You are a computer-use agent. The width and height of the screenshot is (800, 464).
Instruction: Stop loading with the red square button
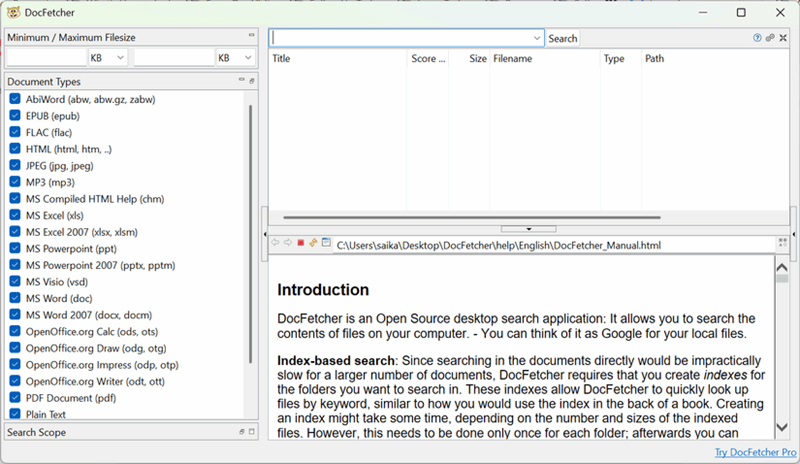point(301,242)
